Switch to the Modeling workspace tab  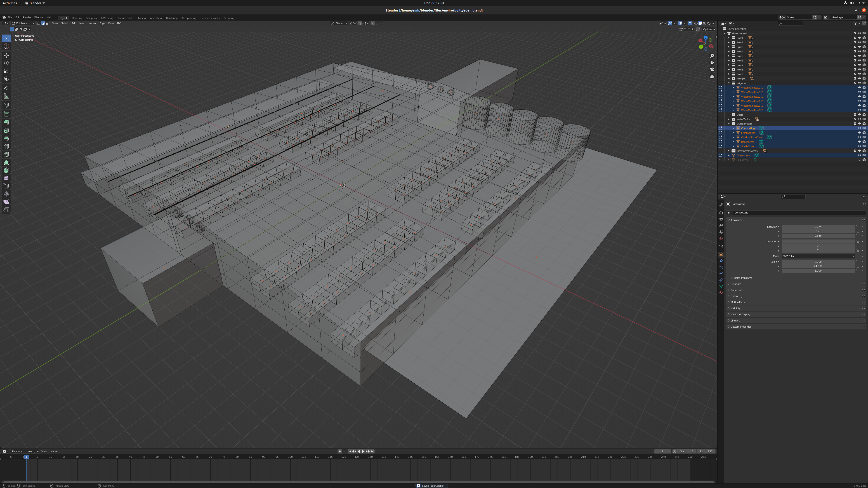pyautogui.click(x=76, y=18)
